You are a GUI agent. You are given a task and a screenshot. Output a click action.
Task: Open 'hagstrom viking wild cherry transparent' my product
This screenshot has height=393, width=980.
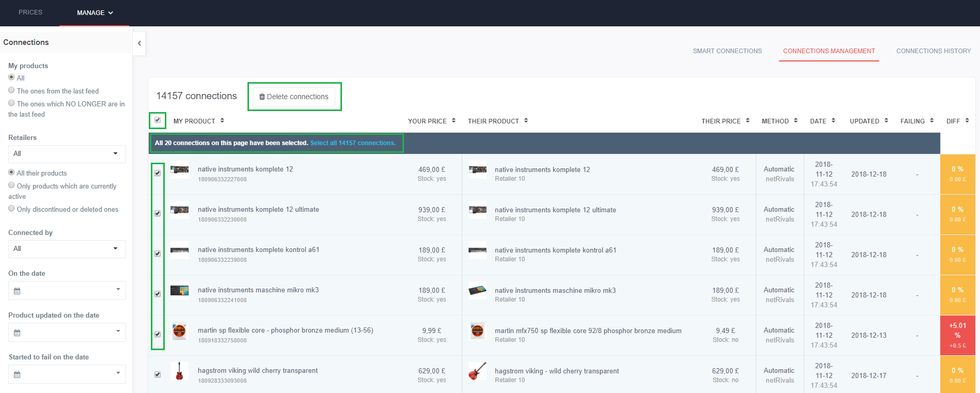click(258, 371)
